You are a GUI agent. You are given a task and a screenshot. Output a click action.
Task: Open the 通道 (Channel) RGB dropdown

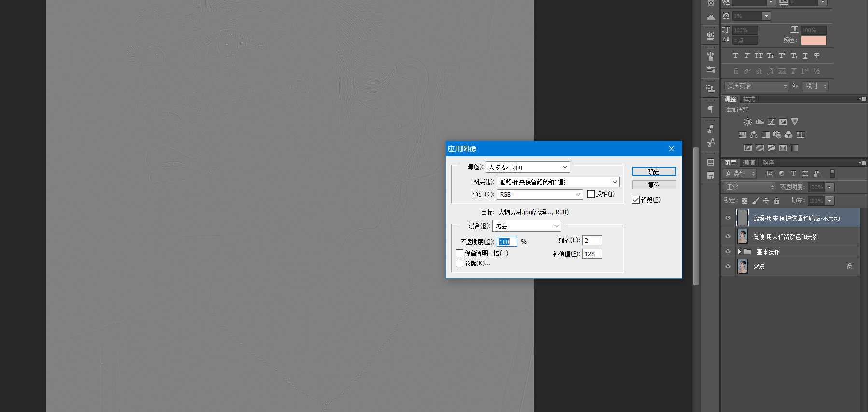[540, 194]
